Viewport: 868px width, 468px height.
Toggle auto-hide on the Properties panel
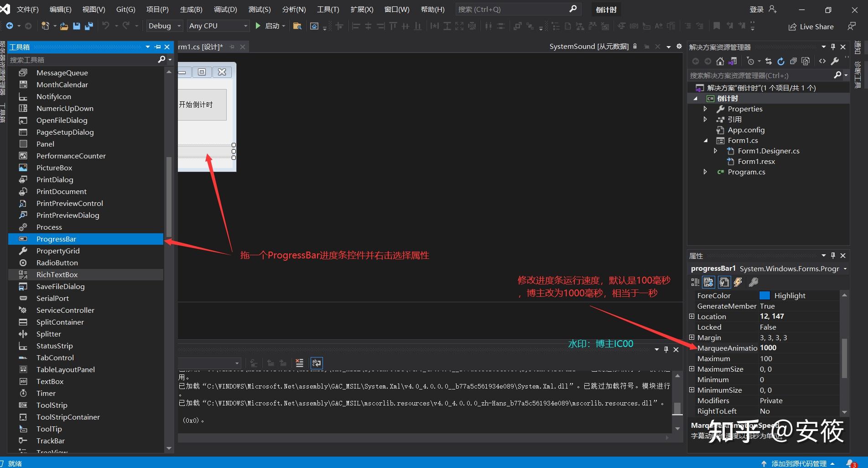(x=833, y=256)
